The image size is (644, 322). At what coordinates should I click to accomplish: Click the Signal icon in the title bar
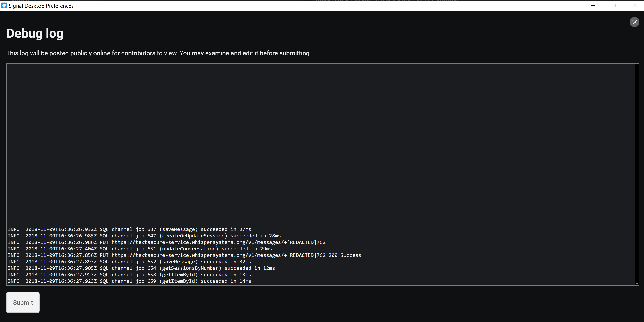[x=4, y=6]
